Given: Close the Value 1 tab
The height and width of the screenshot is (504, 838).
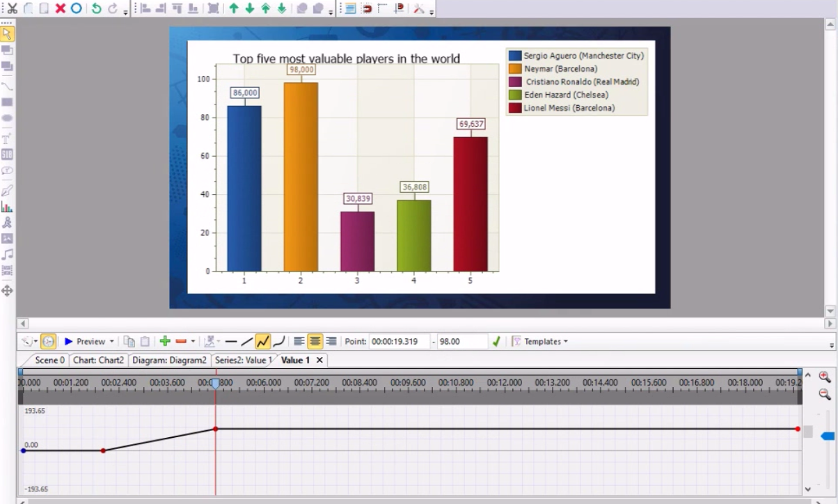Looking at the screenshot, I should click(x=319, y=360).
